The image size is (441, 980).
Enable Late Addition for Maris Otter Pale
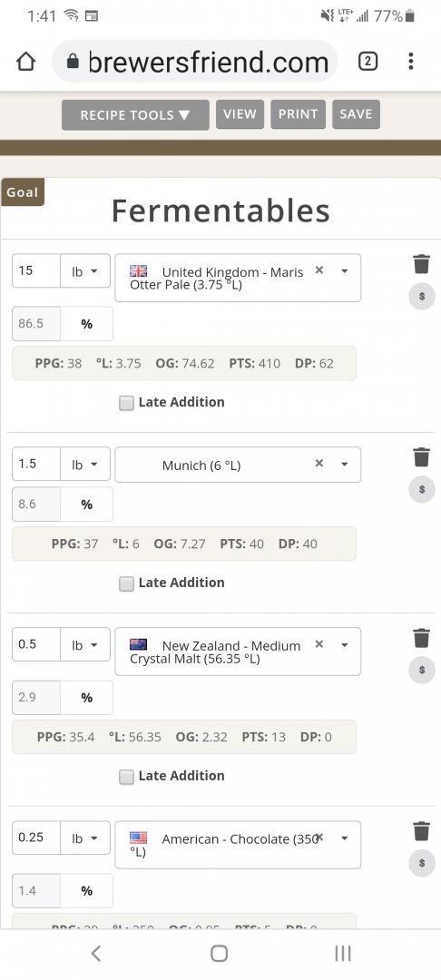point(127,403)
